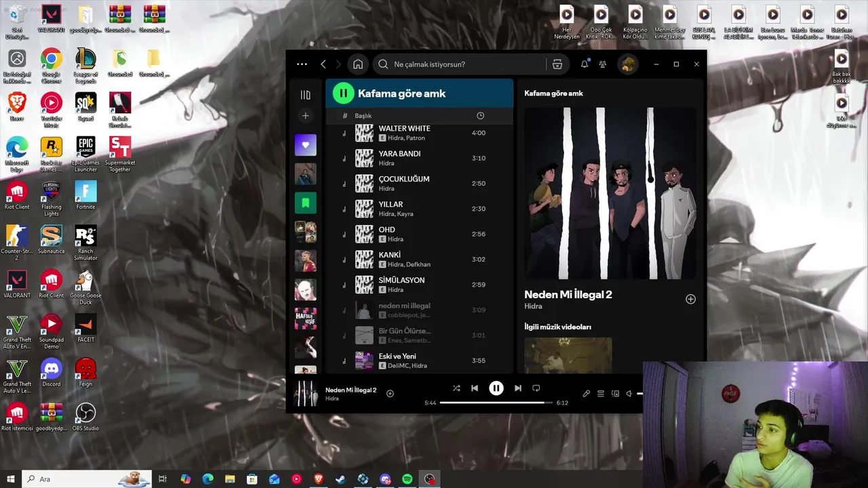This screenshot has height=488, width=868.
Task: Open Spotify from the Windows taskbar
Action: tap(407, 479)
